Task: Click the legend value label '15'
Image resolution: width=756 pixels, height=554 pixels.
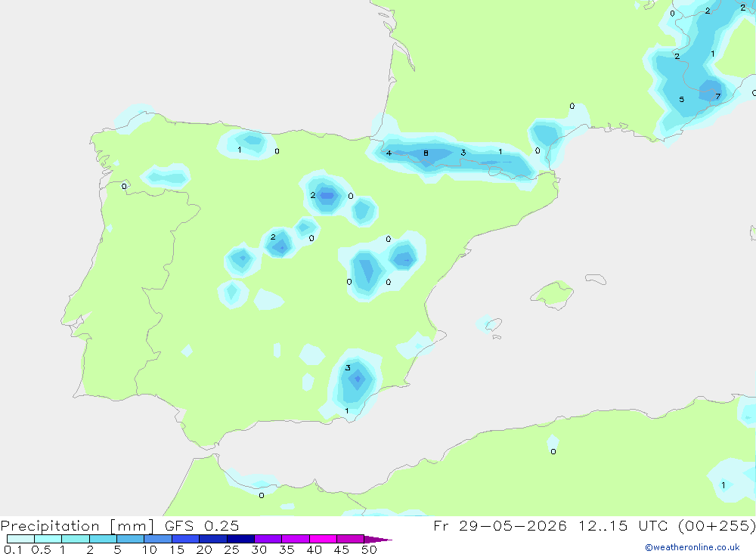Action: click(177, 549)
